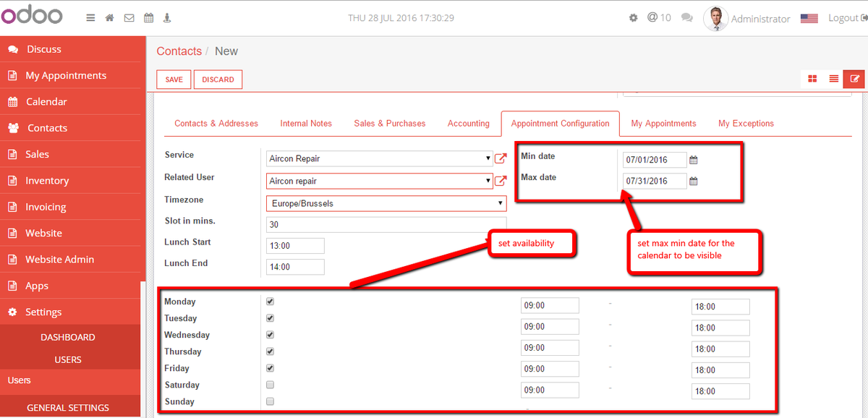Open the Discuss inbox via the envelope icon
This screenshot has height=418, width=868.
click(129, 17)
